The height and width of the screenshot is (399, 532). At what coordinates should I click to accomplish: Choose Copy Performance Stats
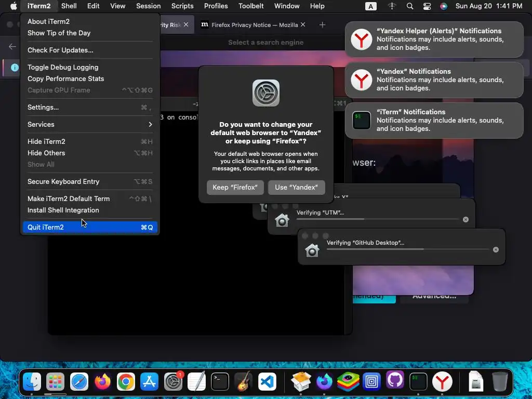point(90,79)
